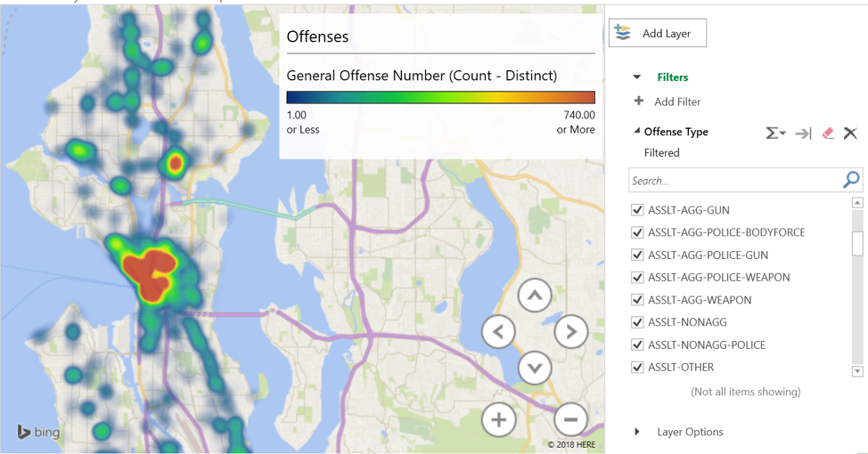Click the search magnifier icon
868x454 pixels.
pyautogui.click(x=851, y=180)
